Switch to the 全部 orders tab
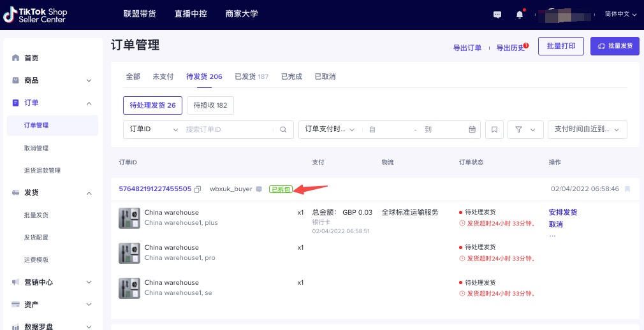This screenshot has width=644, height=330. pos(133,76)
